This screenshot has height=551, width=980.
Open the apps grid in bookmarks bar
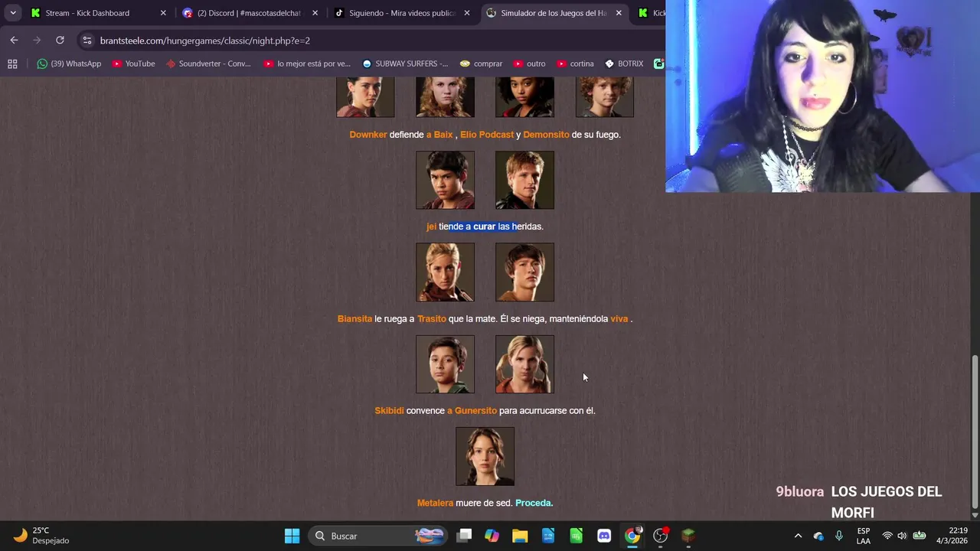(12, 64)
